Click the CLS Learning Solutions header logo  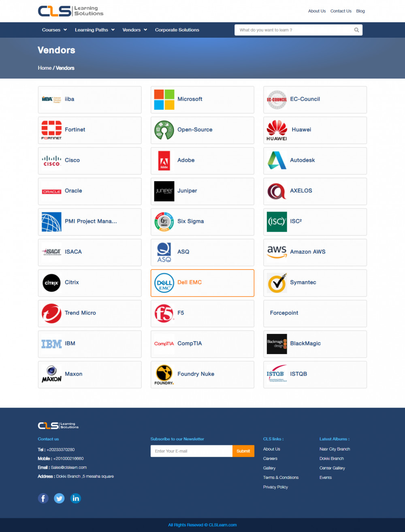coord(70,11)
